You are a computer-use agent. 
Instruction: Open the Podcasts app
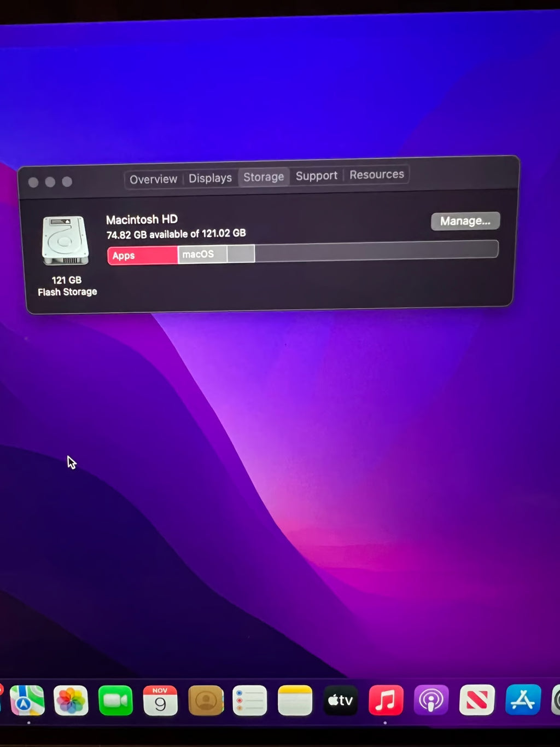pos(431,700)
